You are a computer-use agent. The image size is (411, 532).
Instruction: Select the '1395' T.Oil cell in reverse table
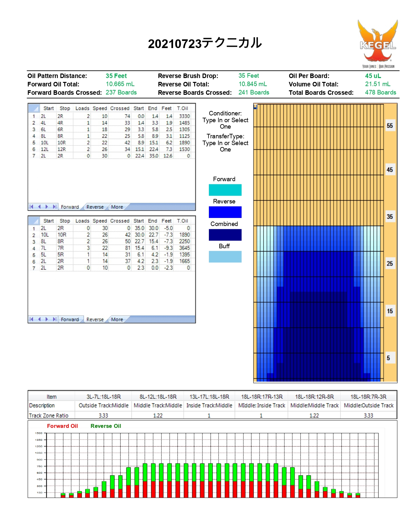183,255
